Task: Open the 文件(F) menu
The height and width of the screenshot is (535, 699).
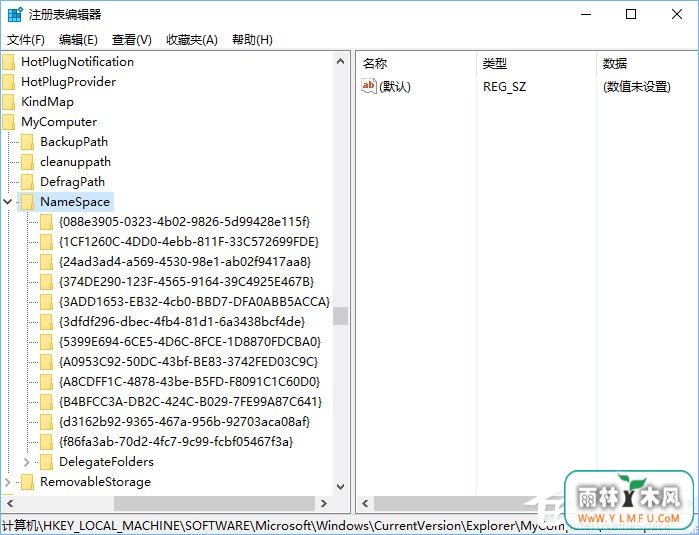Action: [26, 40]
